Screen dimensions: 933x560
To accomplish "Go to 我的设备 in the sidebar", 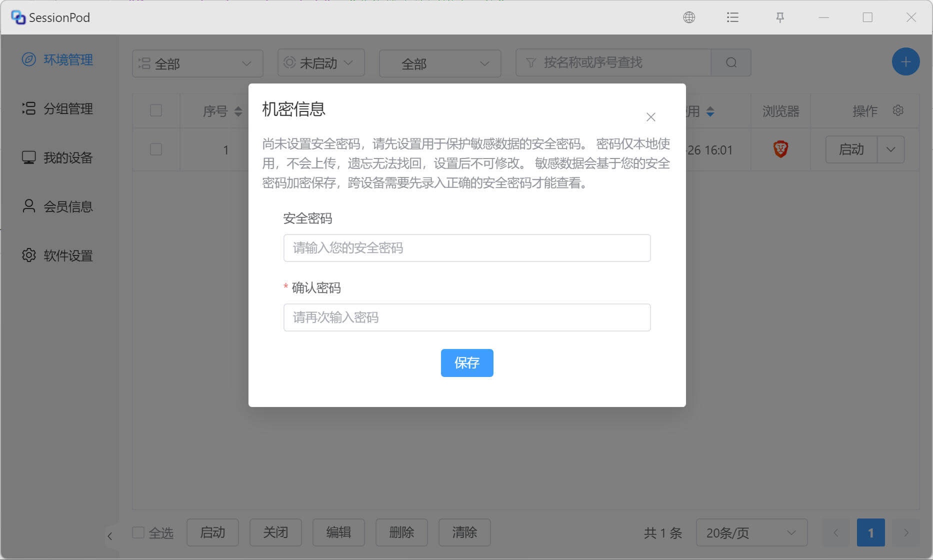I will point(57,157).
